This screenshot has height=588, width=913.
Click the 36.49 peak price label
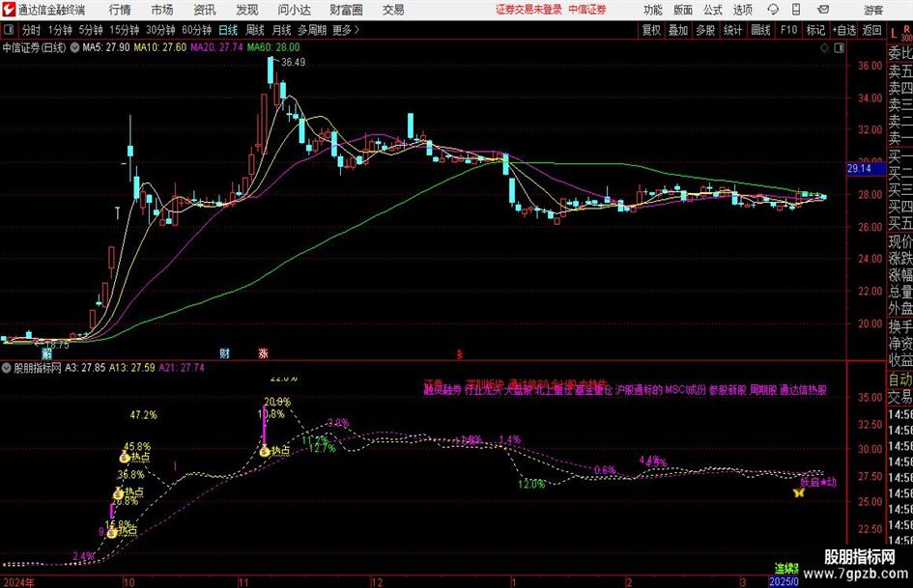[x=293, y=63]
